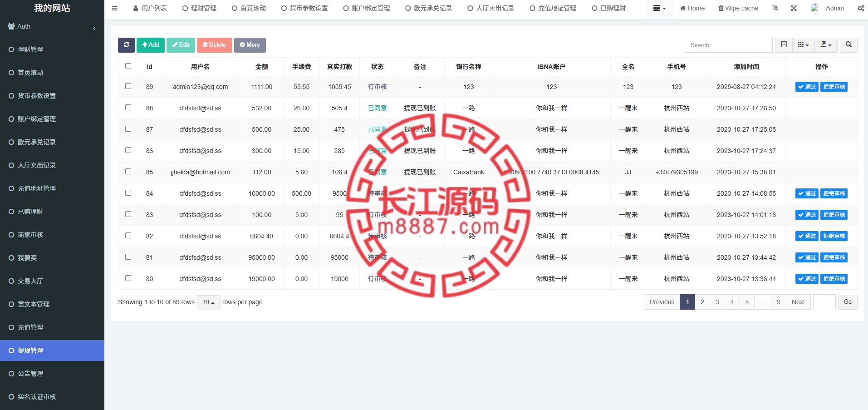Toggle the sidebar hamburger menu icon
The width and height of the screenshot is (868, 410).
tap(114, 8)
